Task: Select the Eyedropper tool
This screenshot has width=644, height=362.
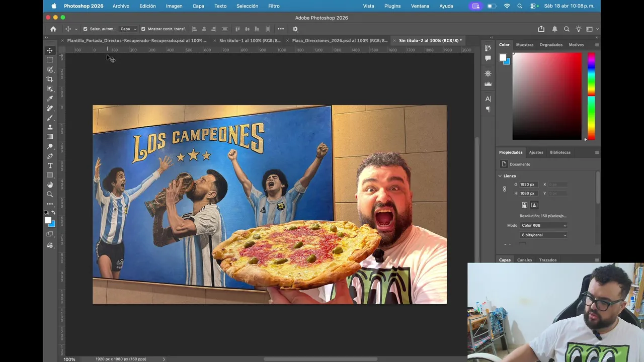Action: point(50,99)
